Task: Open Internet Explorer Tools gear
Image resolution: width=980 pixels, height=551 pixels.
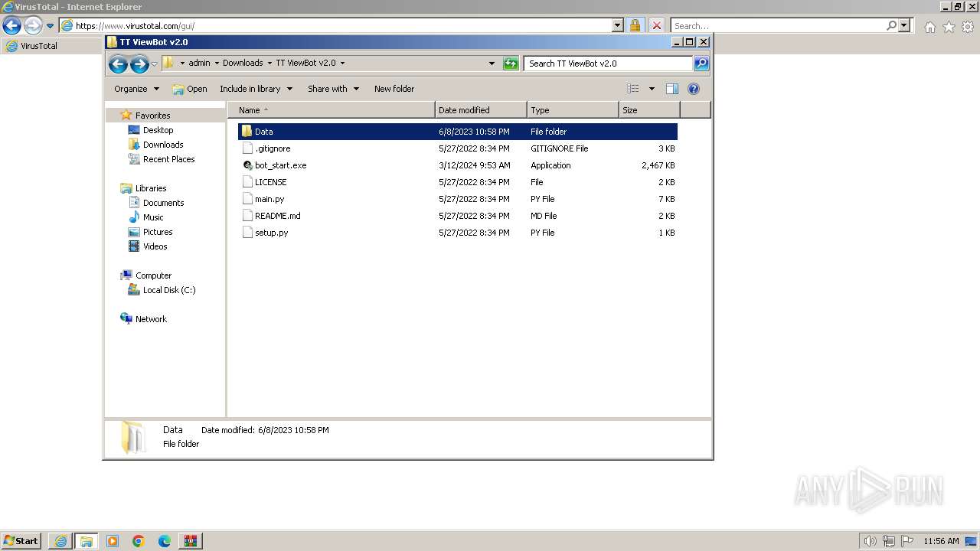Action: pos(968,27)
